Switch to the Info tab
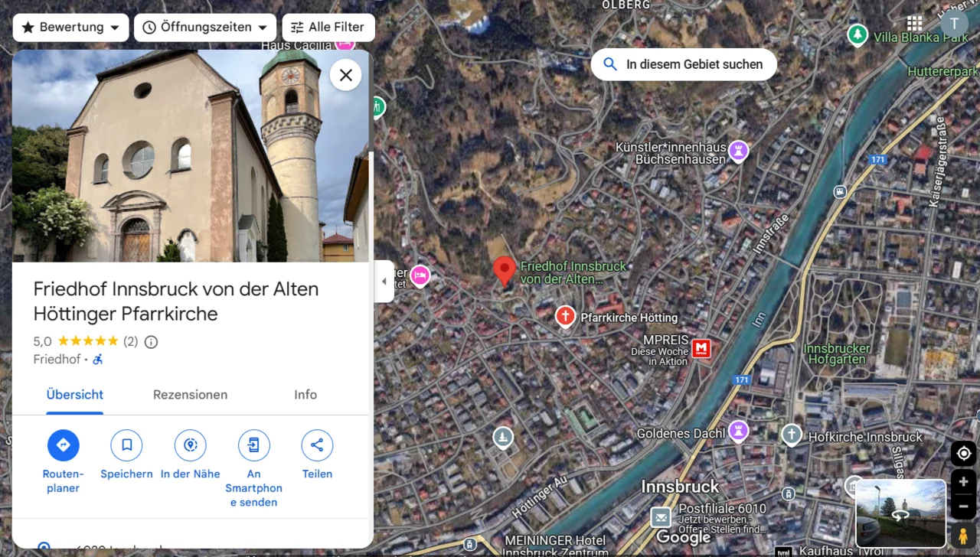This screenshot has height=557, width=980. coord(305,395)
